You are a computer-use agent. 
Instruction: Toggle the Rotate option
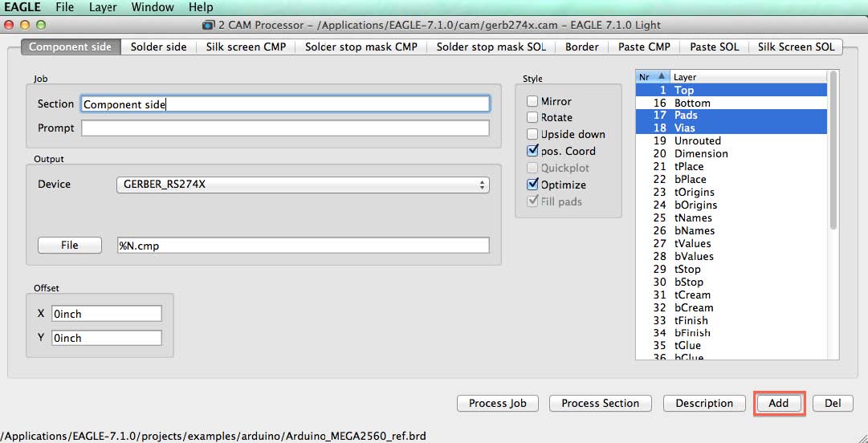click(x=532, y=117)
